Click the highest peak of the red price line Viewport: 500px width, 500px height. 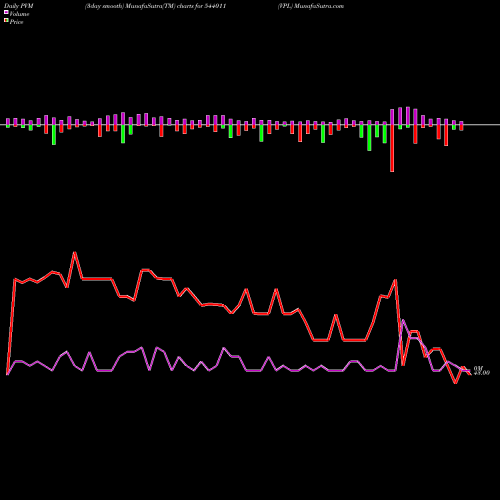(75, 253)
